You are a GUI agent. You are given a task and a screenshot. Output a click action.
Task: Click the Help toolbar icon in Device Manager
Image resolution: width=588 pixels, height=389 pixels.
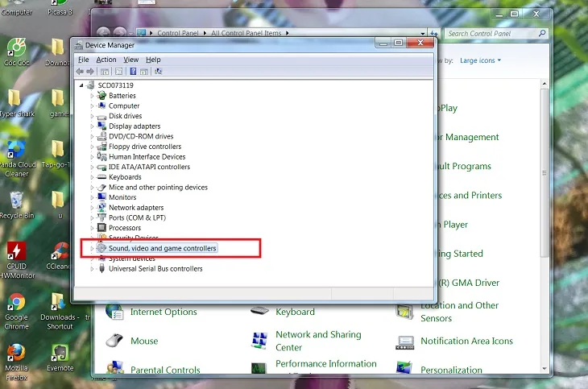[x=133, y=71]
